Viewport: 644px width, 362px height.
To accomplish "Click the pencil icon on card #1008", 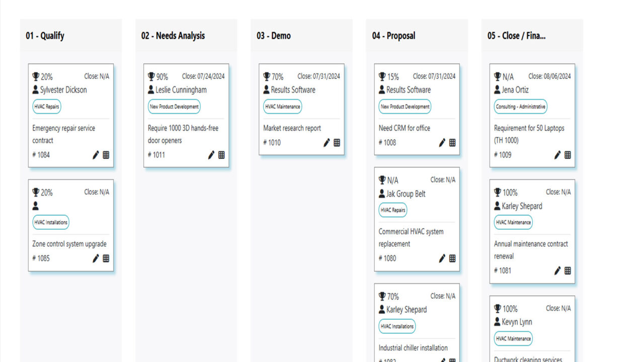I will pyautogui.click(x=442, y=143).
